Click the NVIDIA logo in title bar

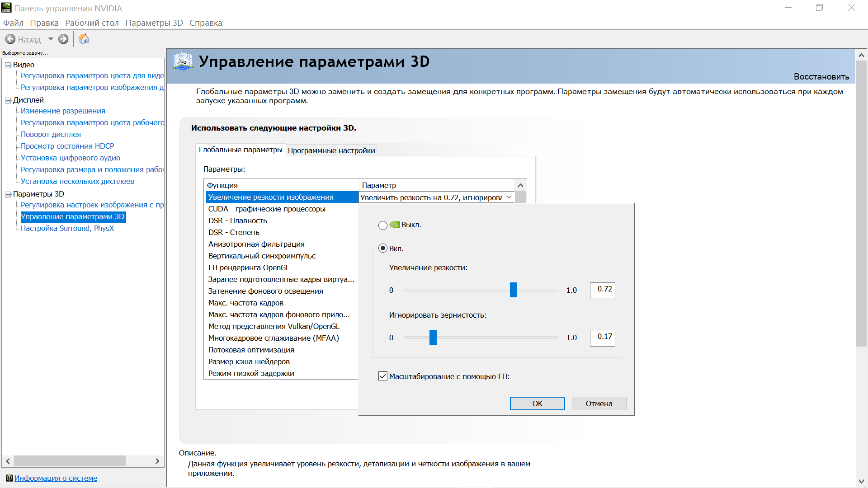point(6,8)
